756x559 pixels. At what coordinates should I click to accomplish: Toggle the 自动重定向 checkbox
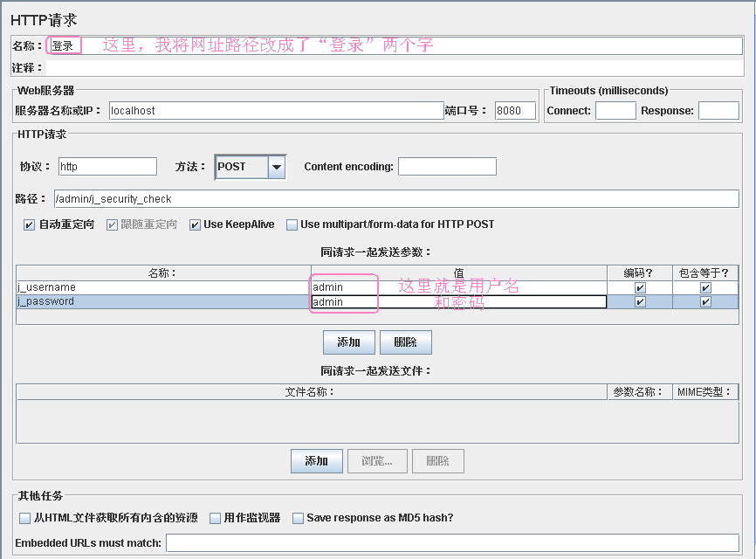point(30,224)
